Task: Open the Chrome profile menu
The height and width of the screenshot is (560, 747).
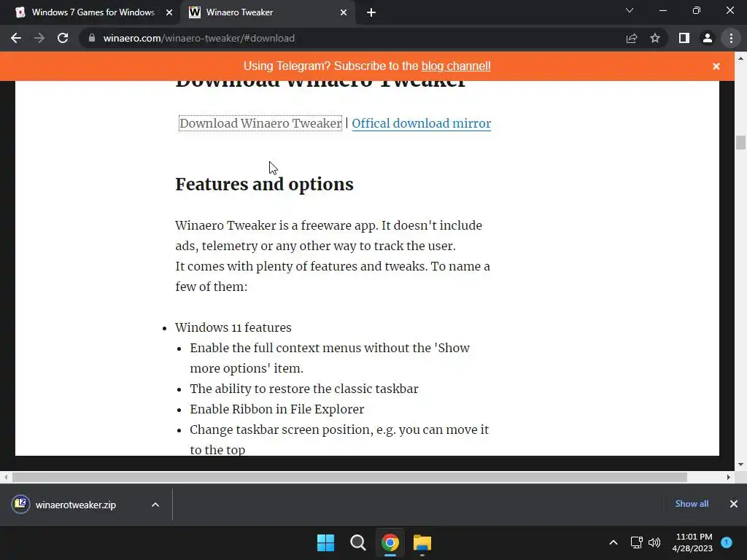Action: [708, 38]
